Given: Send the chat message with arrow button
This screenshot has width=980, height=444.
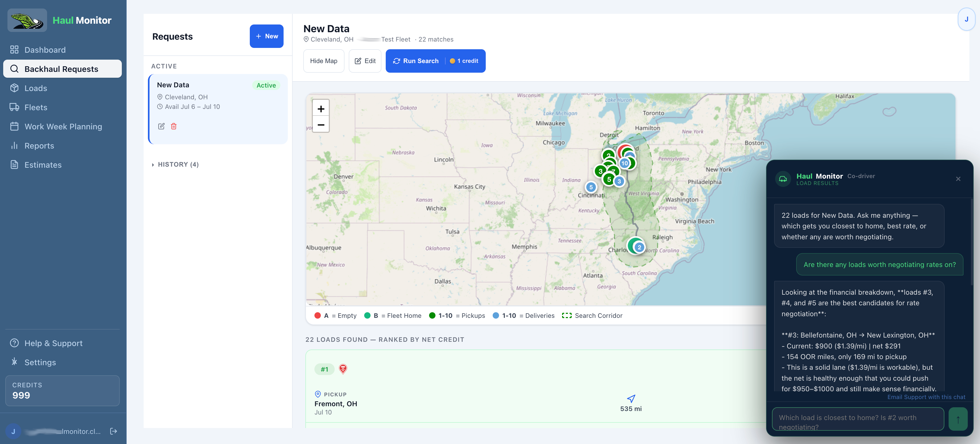Looking at the screenshot, I should click(x=958, y=419).
